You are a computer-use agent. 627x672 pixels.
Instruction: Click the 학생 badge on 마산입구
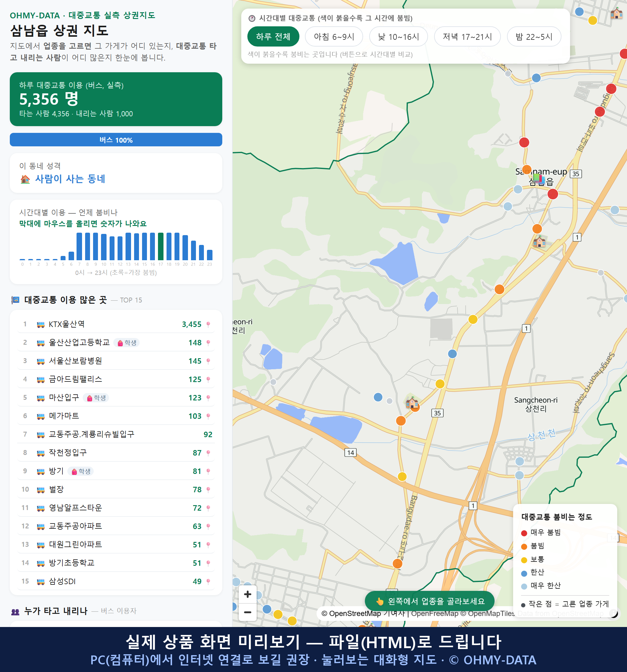[96, 398]
